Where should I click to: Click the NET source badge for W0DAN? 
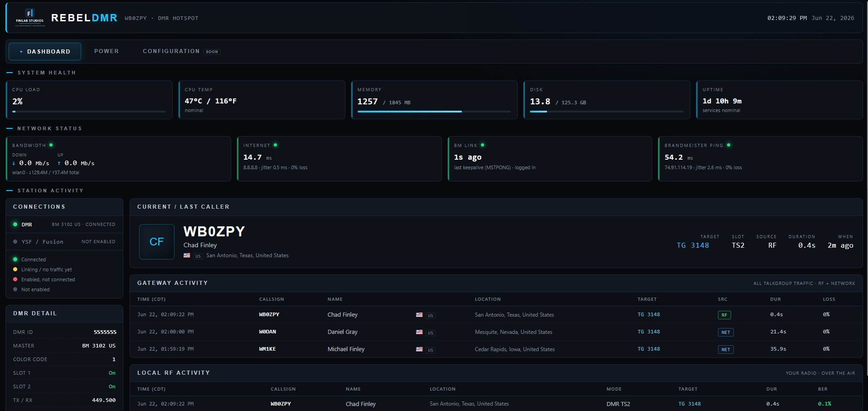pyautogui.click(x=726, y=332)
